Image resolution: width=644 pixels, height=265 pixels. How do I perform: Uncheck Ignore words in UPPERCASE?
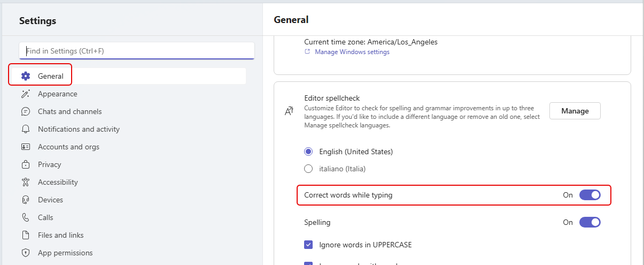[308, 245]
